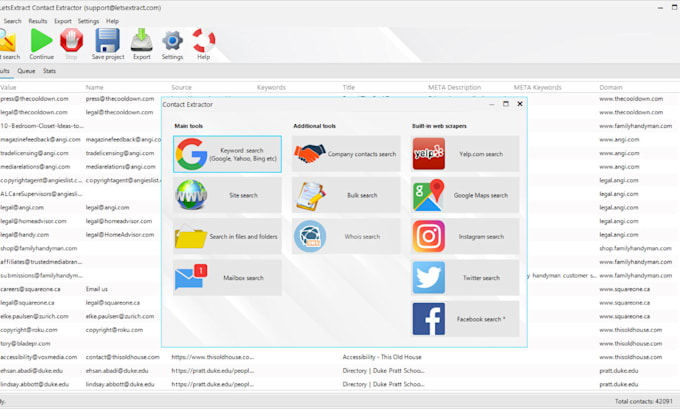Click the Help lifebuoy toolbar icon
This screenshot has width=680, height=409.
[x=203, y=41]
